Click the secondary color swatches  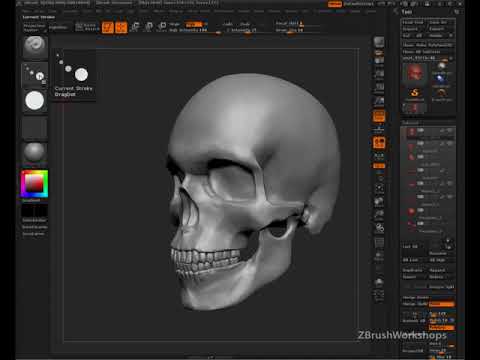tap(34, 211)
